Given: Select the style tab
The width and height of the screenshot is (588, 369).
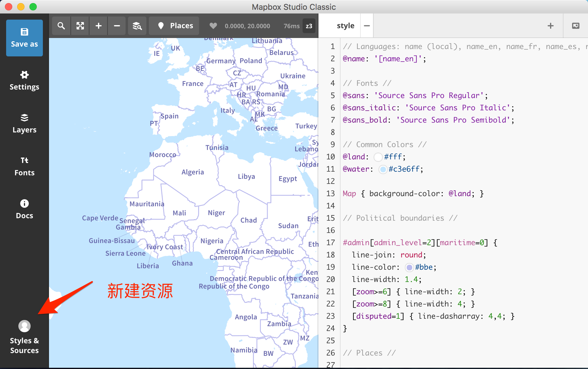Looking at the screenshot, I should 345,26.
